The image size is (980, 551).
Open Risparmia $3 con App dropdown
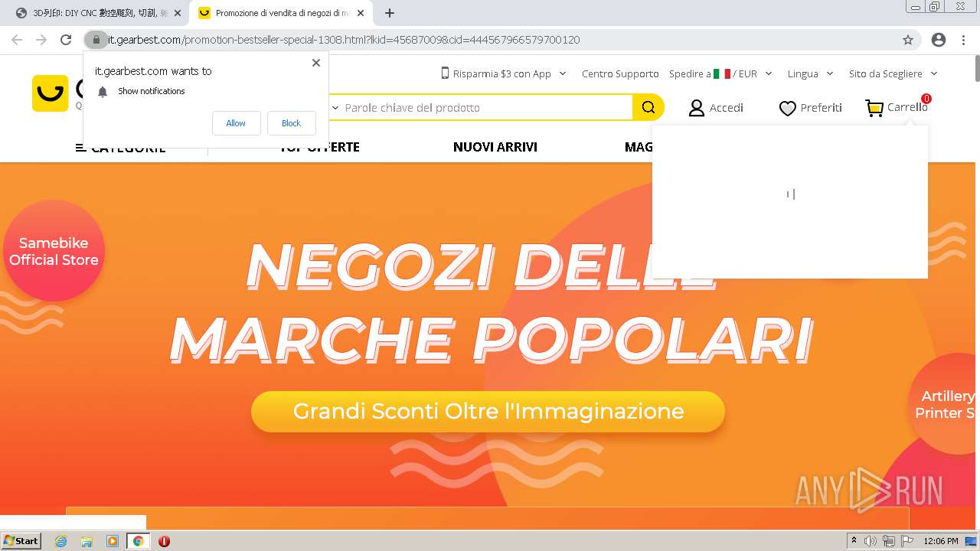click(504, 73)
